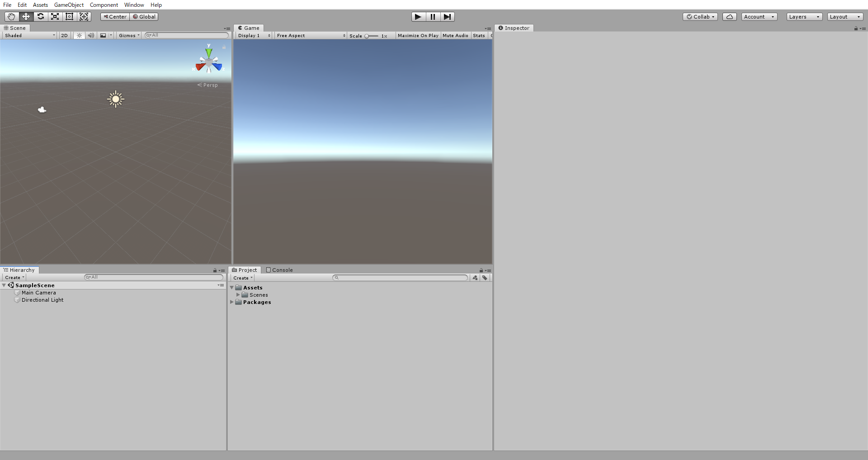Open the Component menu
Screen dimensions: 868x460
point(104,5)
